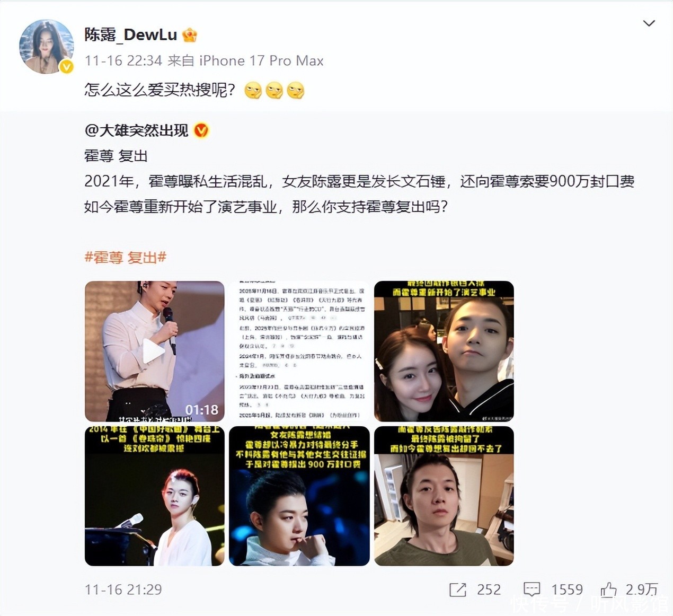Click the first smirking emoji in the post

point(253,91)
